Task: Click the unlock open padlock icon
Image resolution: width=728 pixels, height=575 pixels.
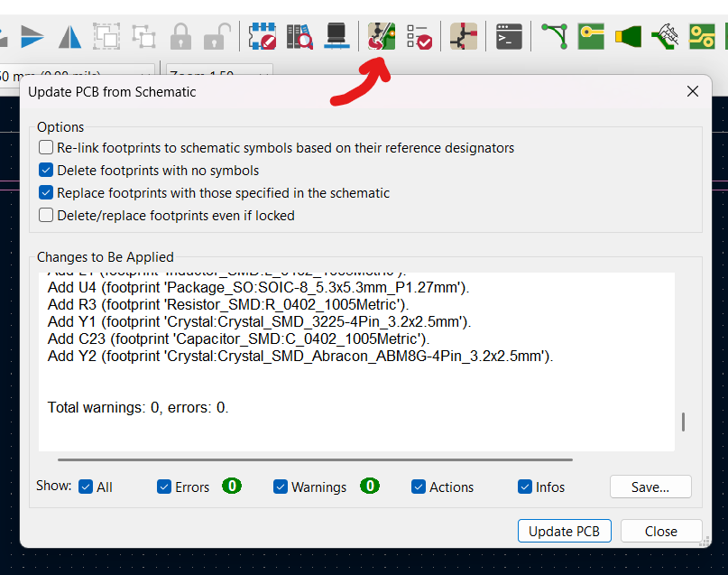Action: (x=217, y=36)
